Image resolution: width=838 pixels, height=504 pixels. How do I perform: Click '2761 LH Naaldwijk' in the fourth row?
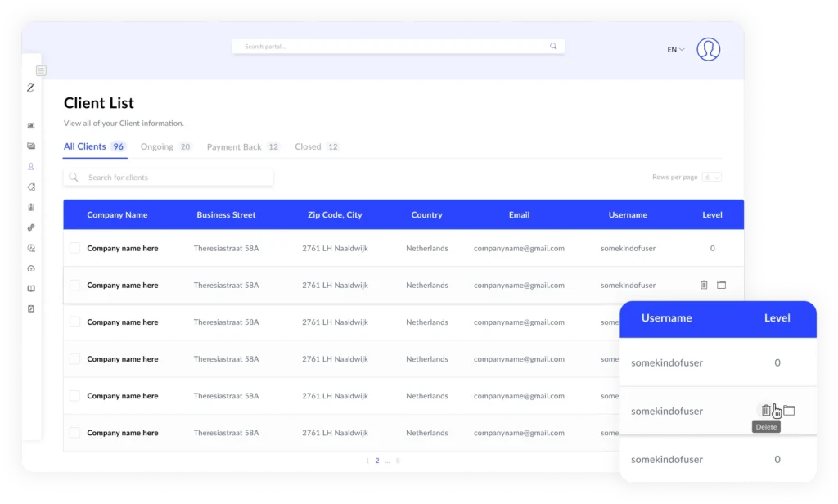click(x=335, y=358)
